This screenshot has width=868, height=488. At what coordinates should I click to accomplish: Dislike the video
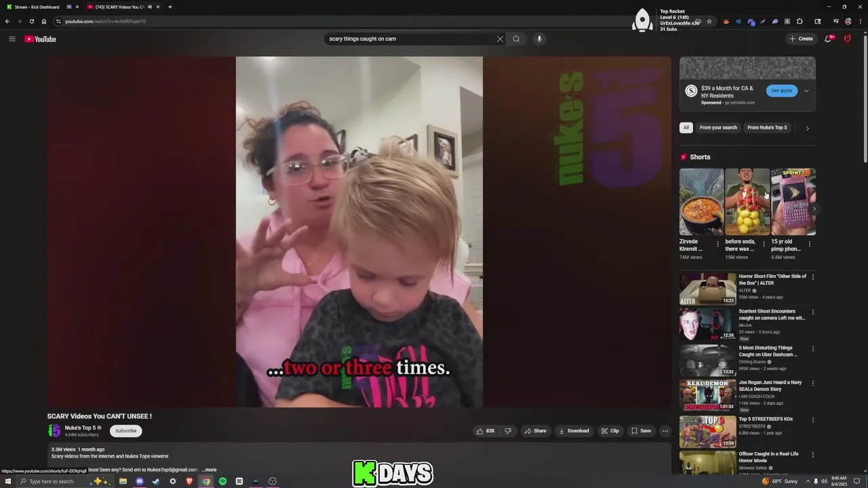pos(508,430)
